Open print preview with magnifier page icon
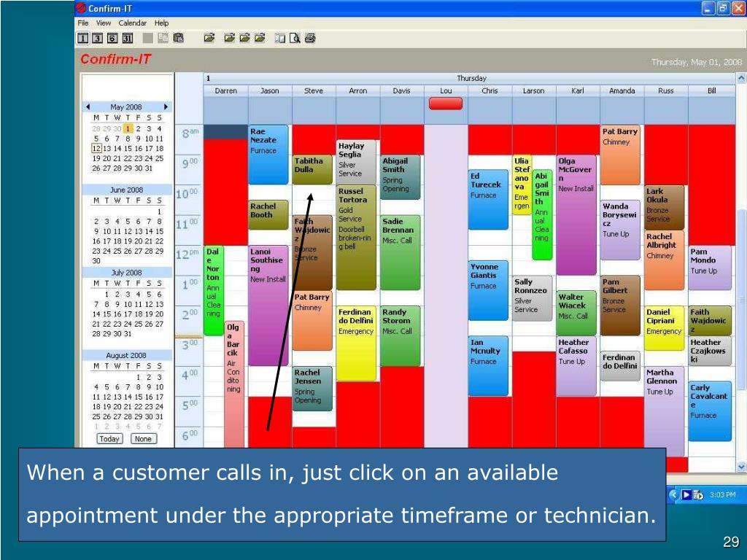747x560 pixels. [295, 38]
